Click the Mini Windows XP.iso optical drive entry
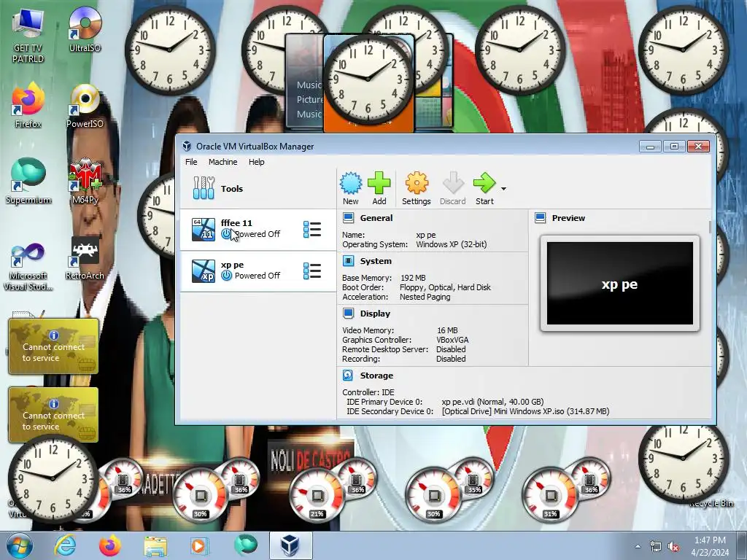This screenshot has height=560, width=747. coord(525,411)
